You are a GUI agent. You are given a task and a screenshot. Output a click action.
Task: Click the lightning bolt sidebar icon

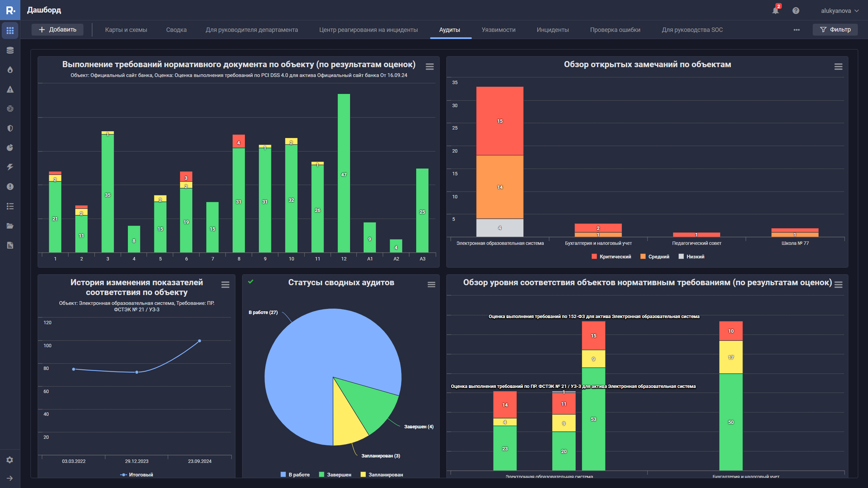pyautogui.click(x=10, y=167)
